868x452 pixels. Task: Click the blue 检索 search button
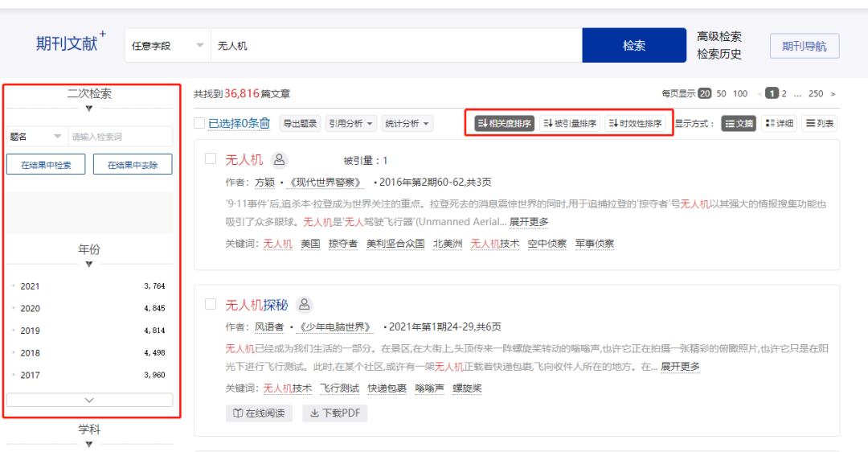[x=634, y=45]
